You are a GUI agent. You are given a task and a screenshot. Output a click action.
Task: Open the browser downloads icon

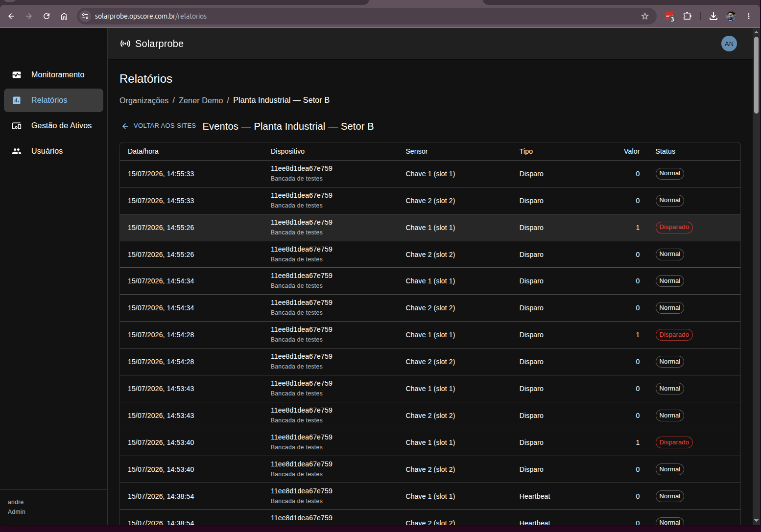[713, 16]
